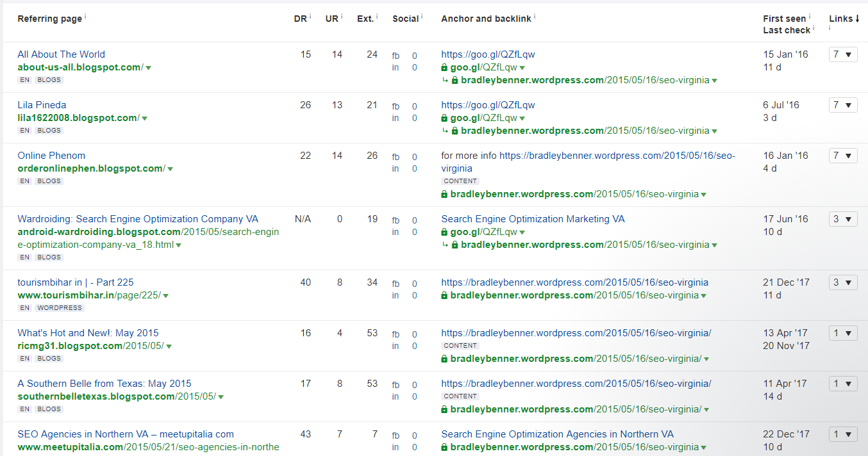Click the in icon on the tourismbihar row

point(396,295)
